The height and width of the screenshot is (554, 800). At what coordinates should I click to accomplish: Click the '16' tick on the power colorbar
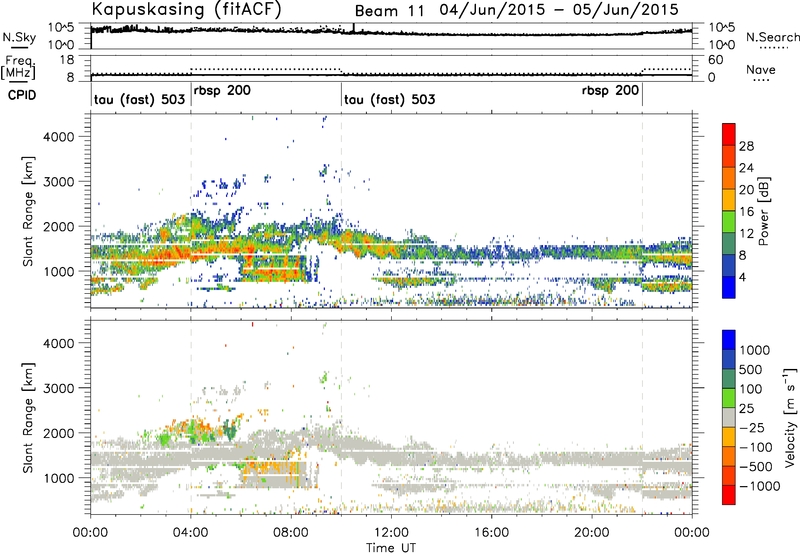pyautogui.click(x=746, y=212)
